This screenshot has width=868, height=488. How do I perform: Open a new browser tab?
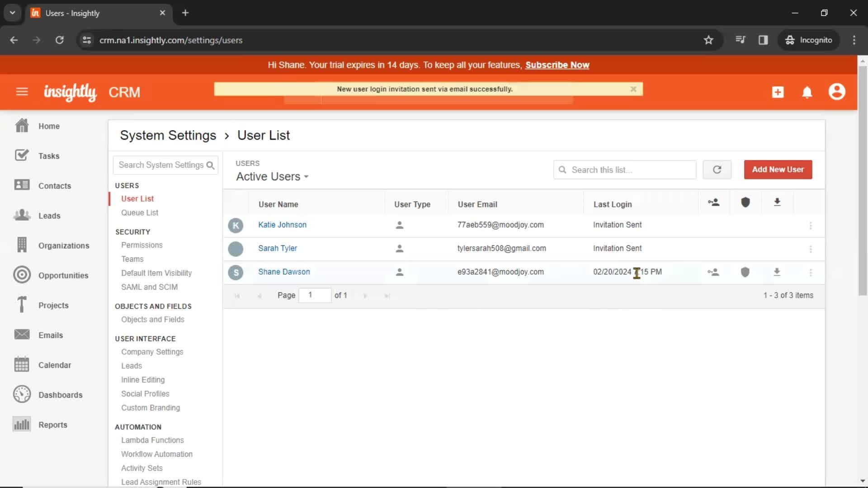coord(185,13)
